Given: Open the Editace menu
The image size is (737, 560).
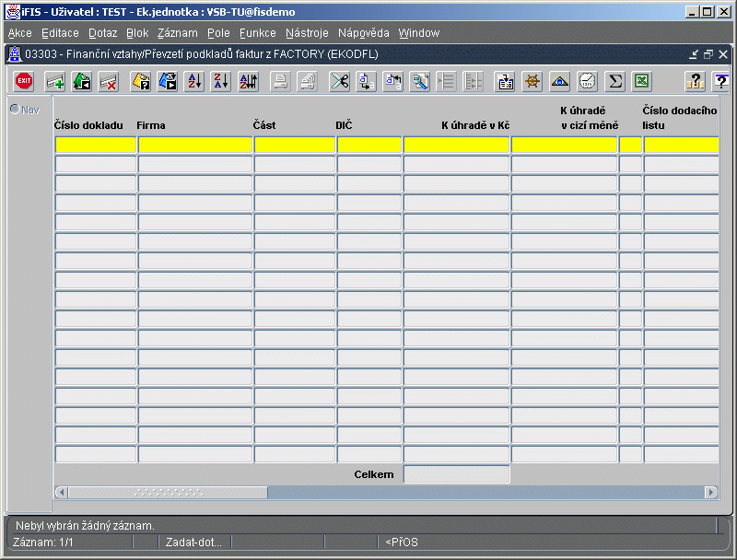Looking at the screenshot, I should [x=60, y=33].
